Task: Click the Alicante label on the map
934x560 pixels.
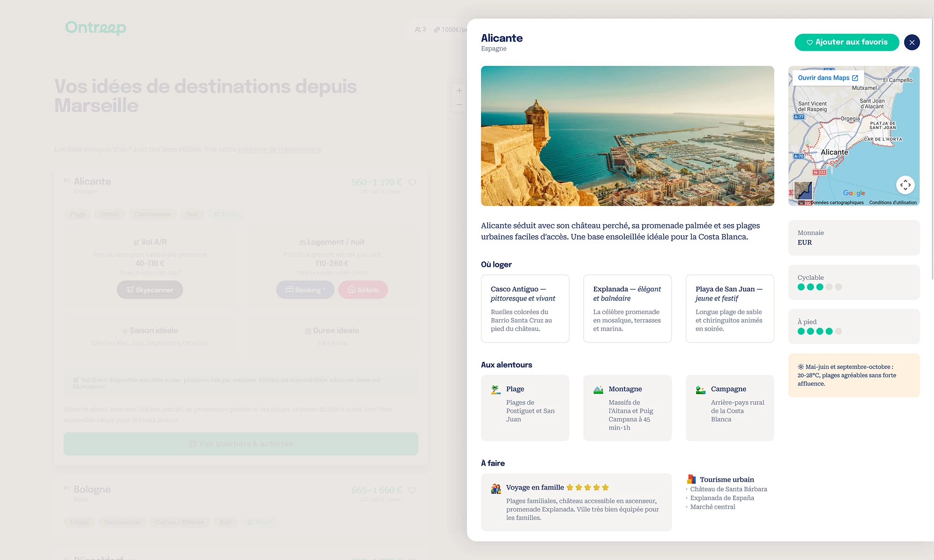Action: [834, 152]
